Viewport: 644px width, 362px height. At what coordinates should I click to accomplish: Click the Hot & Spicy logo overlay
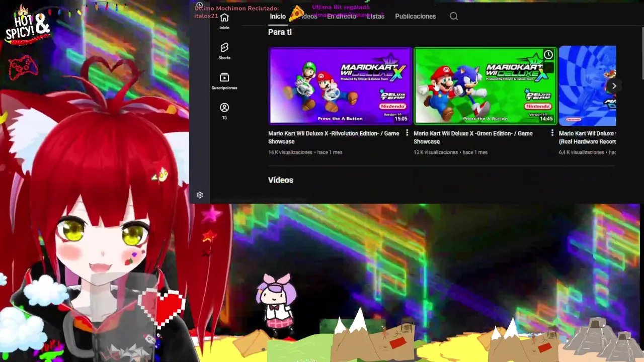click(x=28, y=26)
